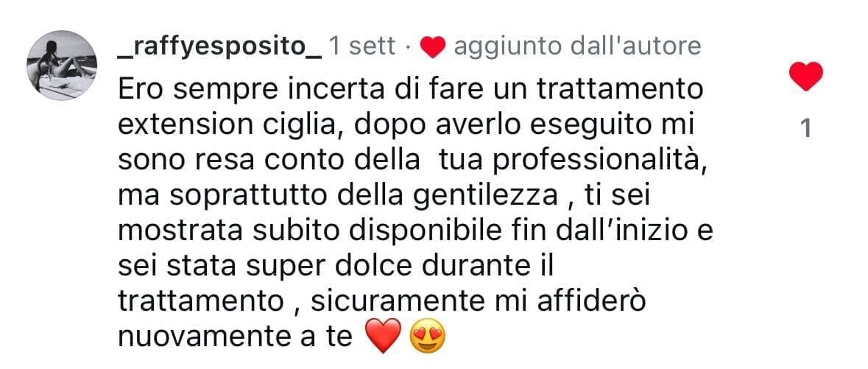
Task: Click the comment line starting "Ero sempre incerta"
Action: coord(410,91)
